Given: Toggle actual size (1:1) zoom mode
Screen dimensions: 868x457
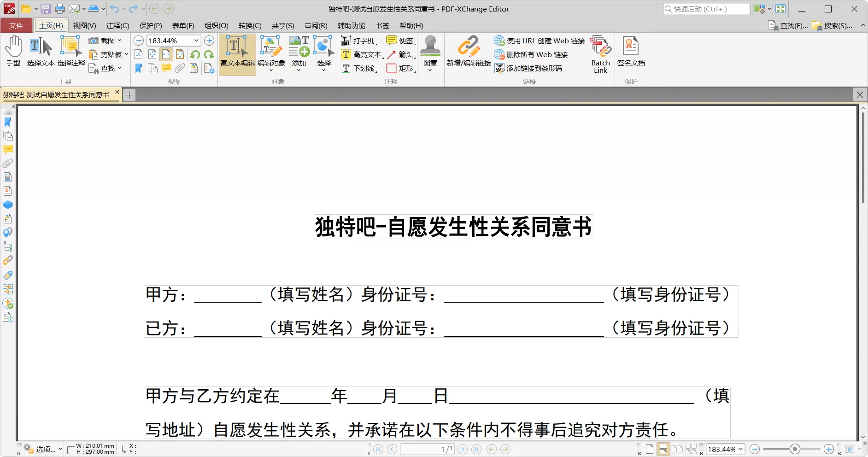Looking at the screenshot, I should tap(138, 54).
